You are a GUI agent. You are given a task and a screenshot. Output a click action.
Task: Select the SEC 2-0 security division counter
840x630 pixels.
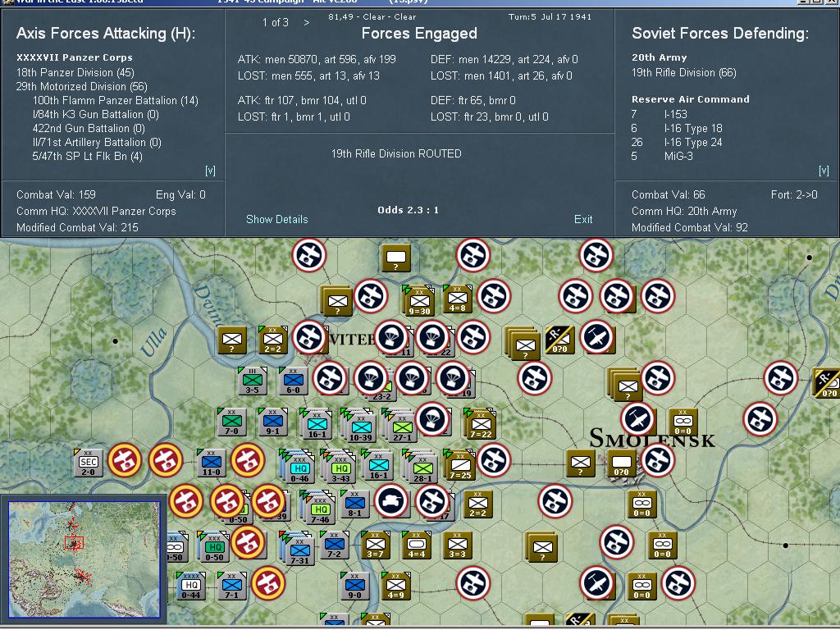click(88, 463)
